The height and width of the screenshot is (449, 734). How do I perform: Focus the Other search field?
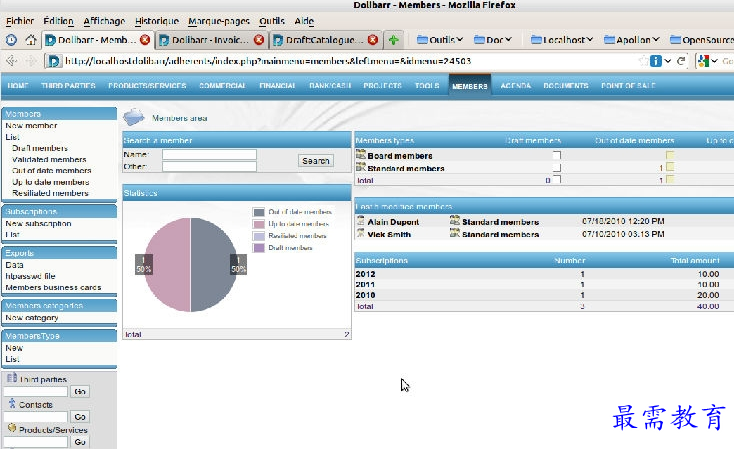coord(209,167)
